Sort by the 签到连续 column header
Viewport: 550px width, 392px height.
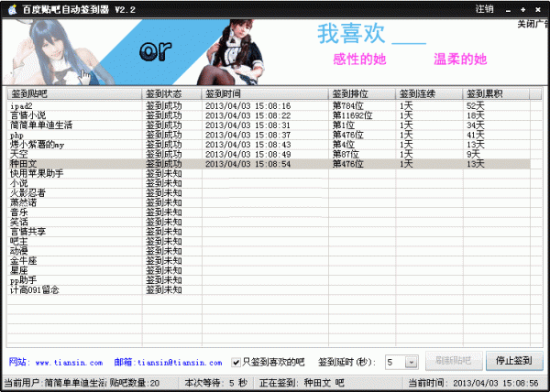pos(428,94)
